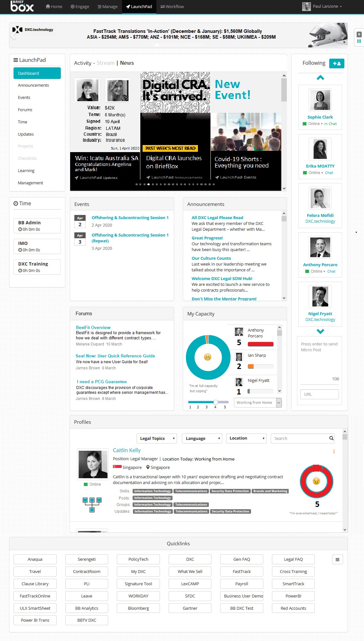Click previous arrow on the banner carousel
This screenshot has width=364, height=641.
(13, 35)
